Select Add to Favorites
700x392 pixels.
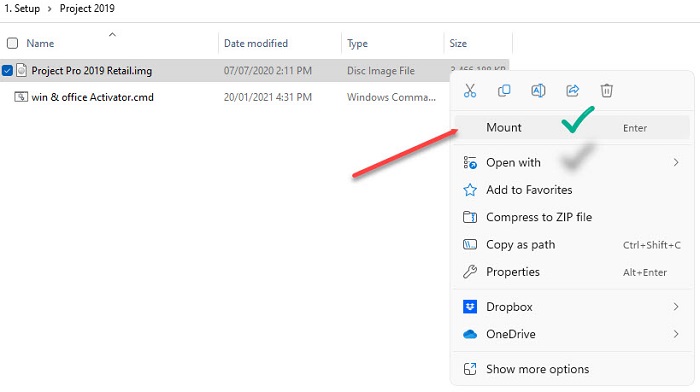pyautogui.click(x=572, y=190)
